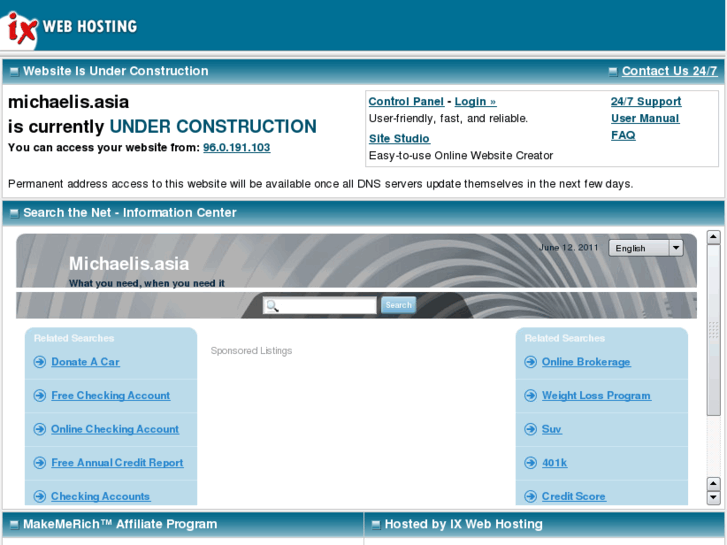
Task: Open the Site Studio link
Action: [x=399, y=139]
